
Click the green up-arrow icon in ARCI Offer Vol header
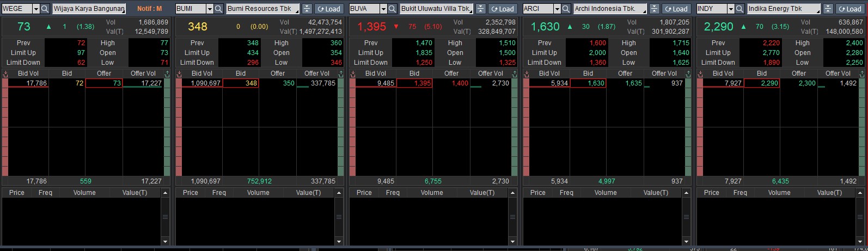pos(688,74)
